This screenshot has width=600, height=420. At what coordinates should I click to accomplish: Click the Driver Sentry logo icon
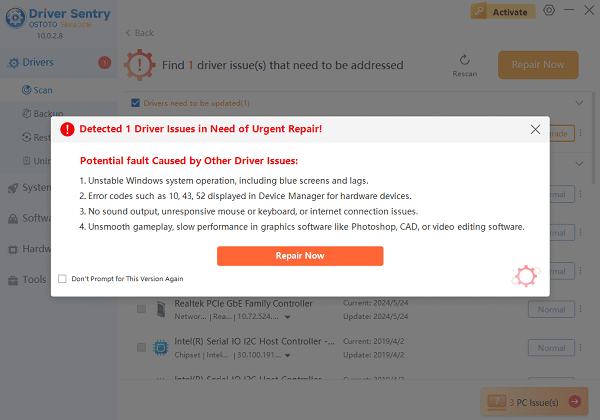[x=16, y=18]
